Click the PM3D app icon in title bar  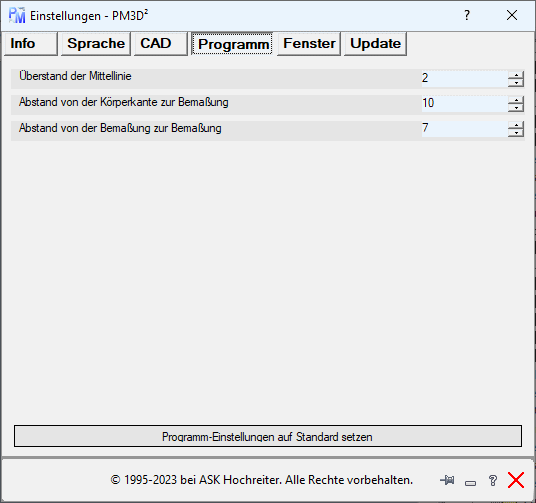point(17,15)
